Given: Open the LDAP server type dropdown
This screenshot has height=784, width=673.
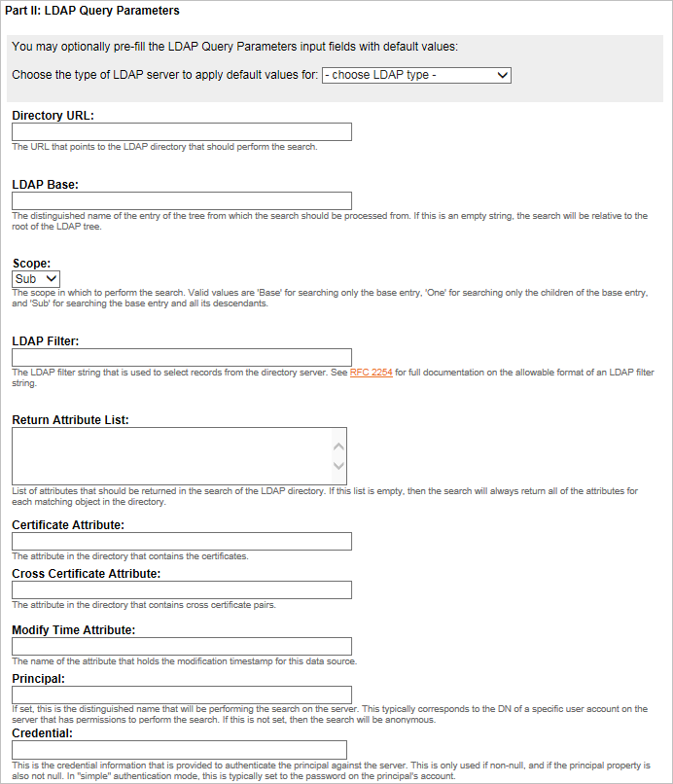Looking at the screenshot, I should pyautogui.click(x=416, y=75).
